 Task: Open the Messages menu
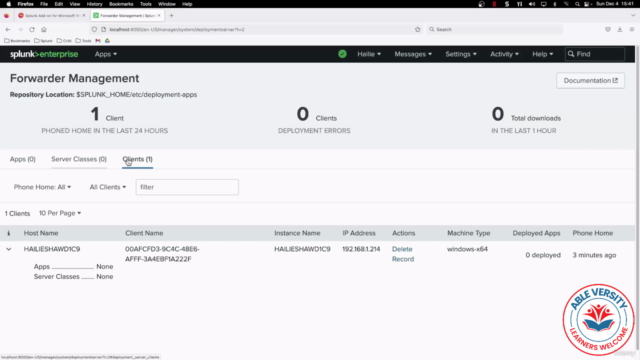point(413,54)
